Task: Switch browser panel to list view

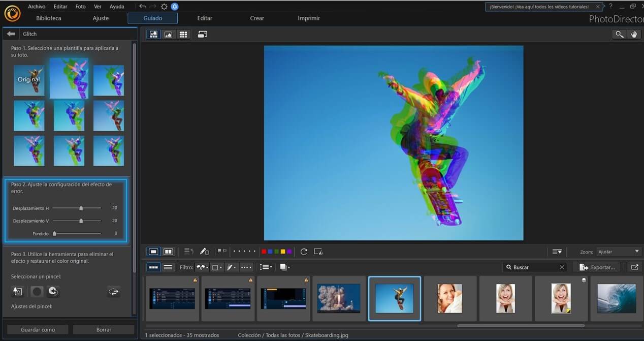Action: click(168, 267)
